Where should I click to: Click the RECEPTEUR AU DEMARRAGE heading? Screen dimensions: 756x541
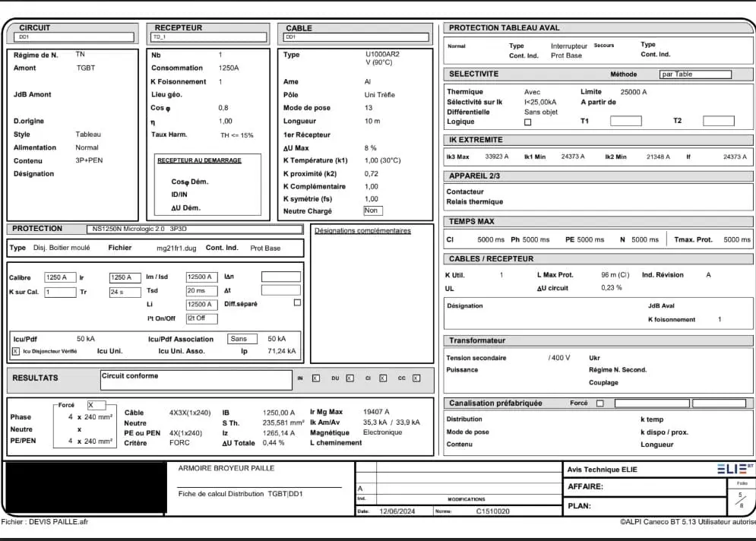coord(199,160)
